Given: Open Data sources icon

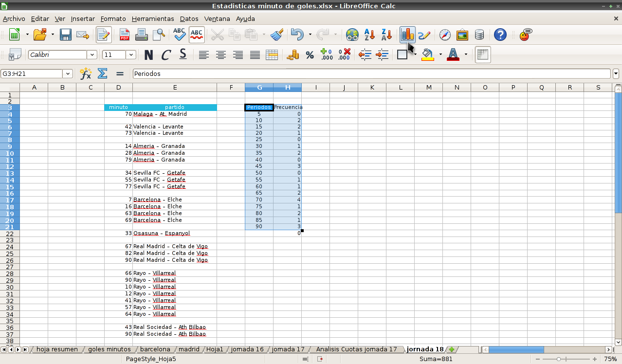Looking at the screenshot, I should [479, 35].
